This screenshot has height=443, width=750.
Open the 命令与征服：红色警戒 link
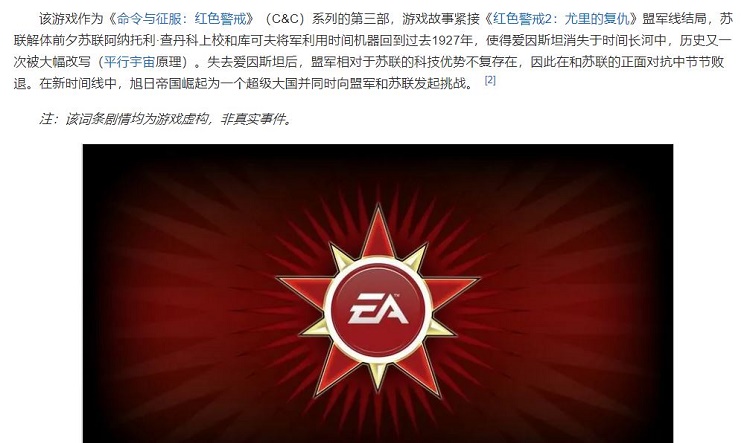coord(182,19)
